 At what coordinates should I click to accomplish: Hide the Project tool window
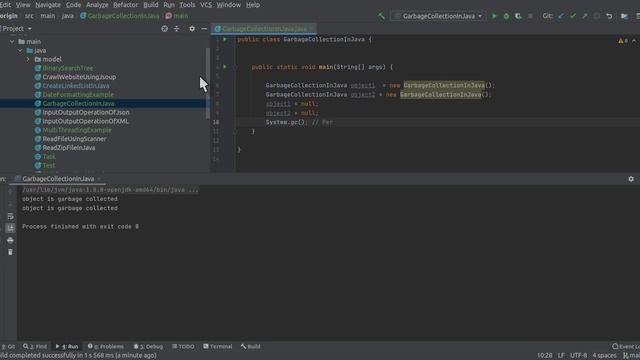point(204,29)
